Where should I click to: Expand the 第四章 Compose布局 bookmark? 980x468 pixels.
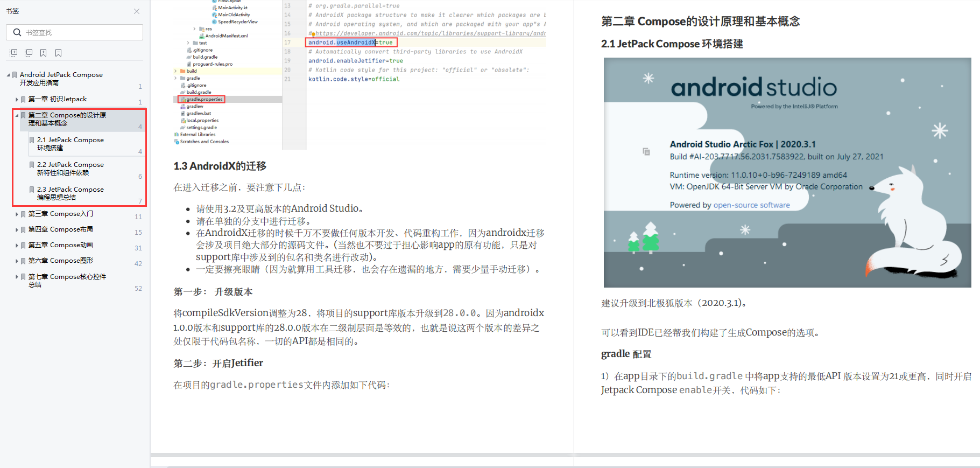(17, 230)
